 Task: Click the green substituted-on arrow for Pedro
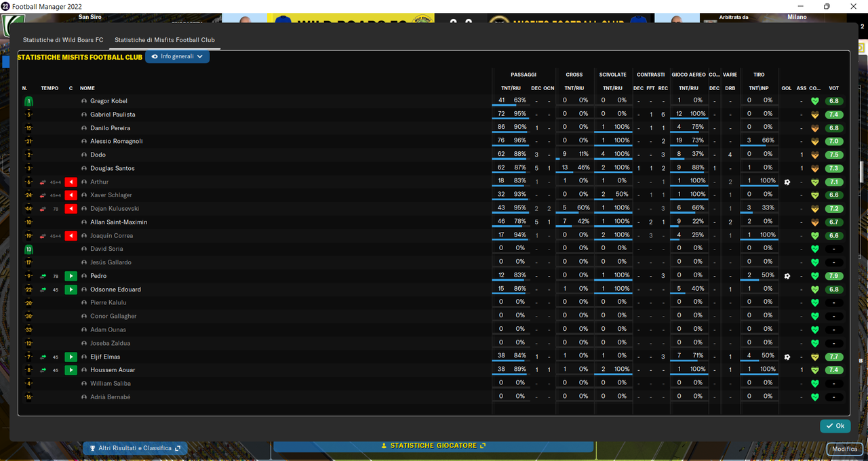71,276
